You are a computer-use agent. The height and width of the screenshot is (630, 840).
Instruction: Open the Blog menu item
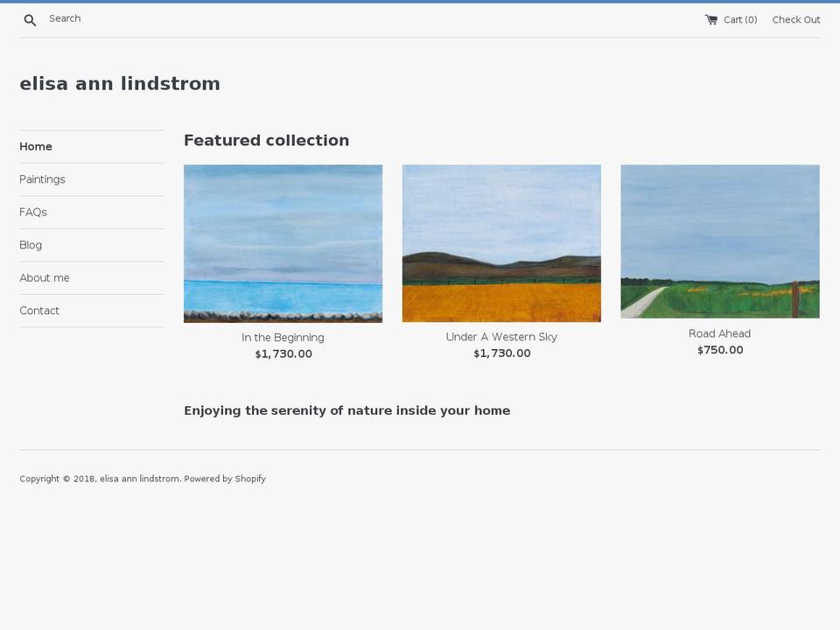31,245
